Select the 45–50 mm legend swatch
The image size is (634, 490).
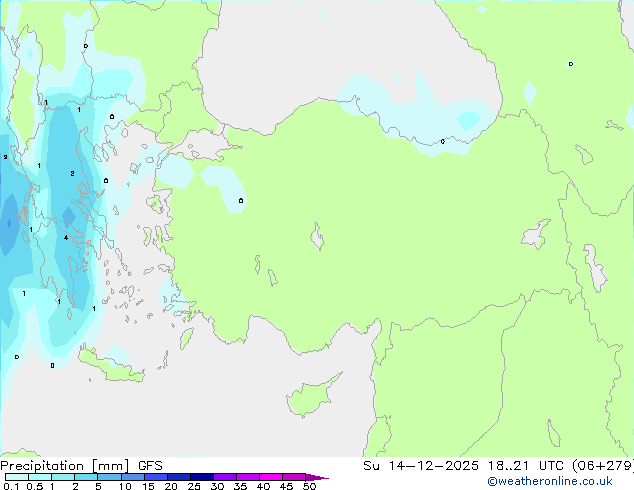pos(294,477)
